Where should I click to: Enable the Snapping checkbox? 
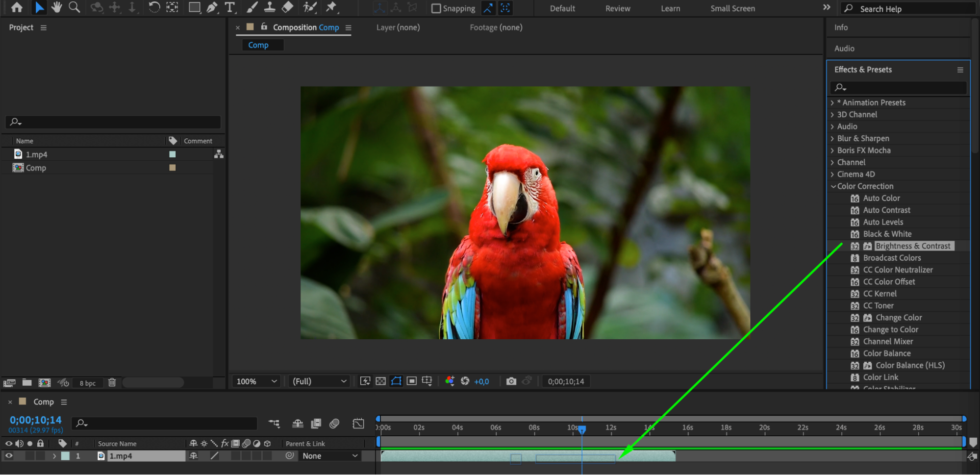tap(436, 8)
